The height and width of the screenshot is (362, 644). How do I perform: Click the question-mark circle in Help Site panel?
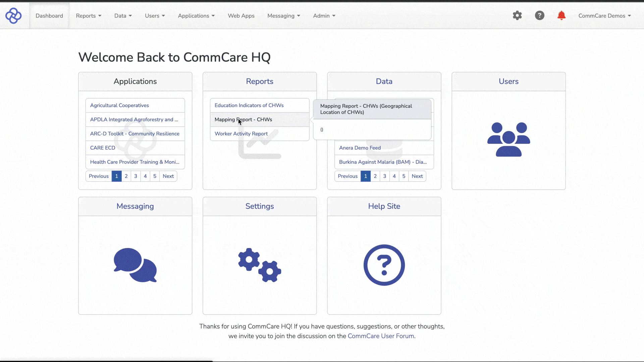pyautogui.click(x=384, y=265)
